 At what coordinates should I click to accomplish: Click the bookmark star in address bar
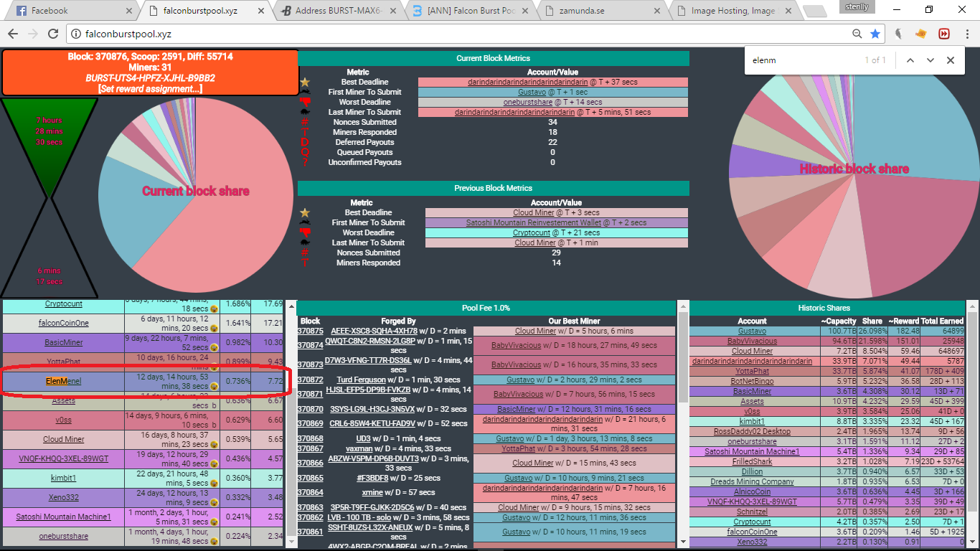[875, 34]
